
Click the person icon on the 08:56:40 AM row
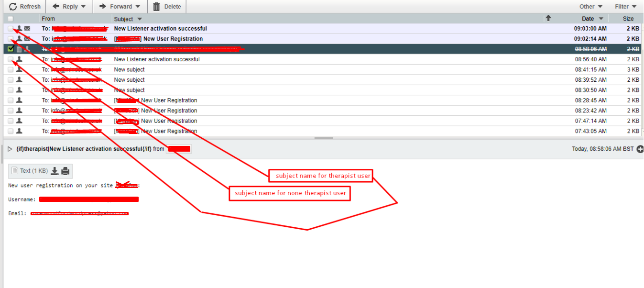point(19,59)
